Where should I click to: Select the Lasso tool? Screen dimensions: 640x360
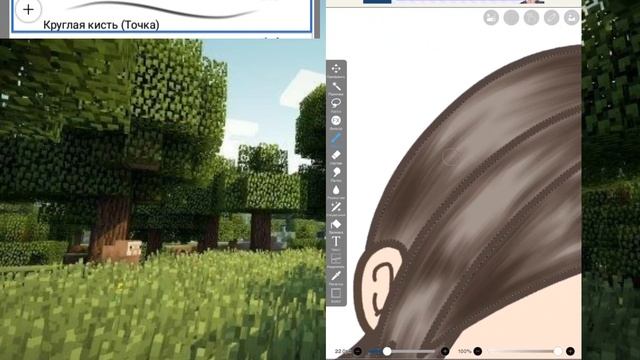pyautogui.click(x=336, y=103)
